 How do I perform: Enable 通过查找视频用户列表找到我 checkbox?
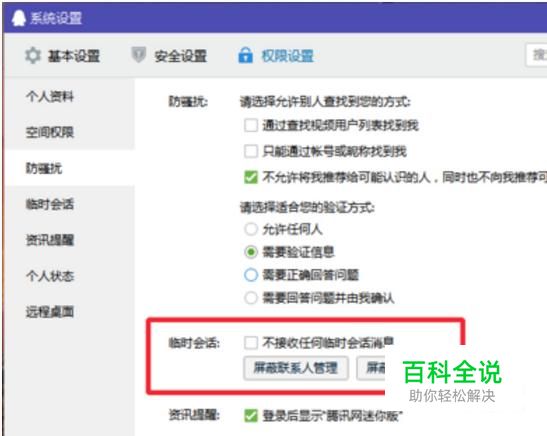coord(251,125)
